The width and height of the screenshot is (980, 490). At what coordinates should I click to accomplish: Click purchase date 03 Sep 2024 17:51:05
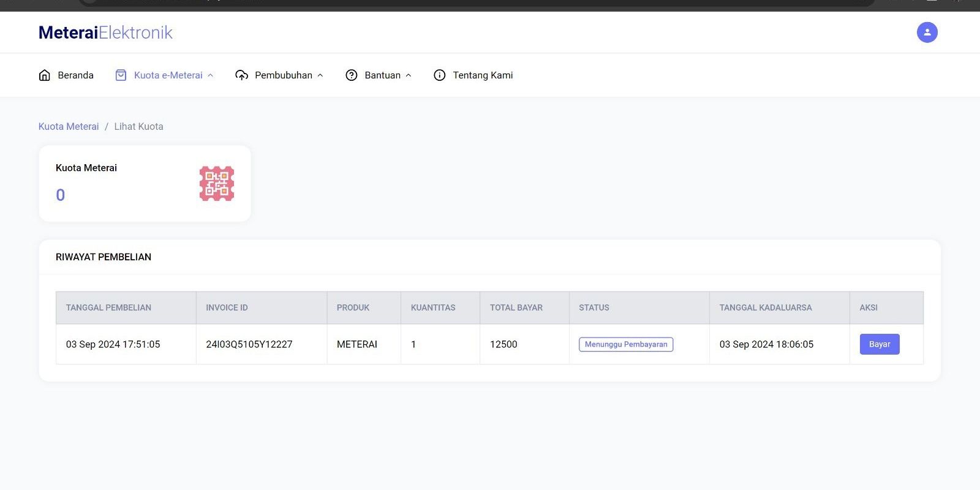(113, 344)
